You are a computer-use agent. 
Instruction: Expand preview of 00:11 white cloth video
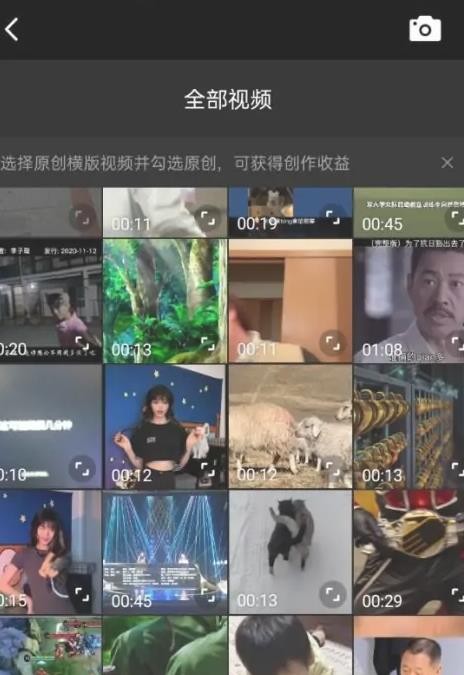(208, 217)
